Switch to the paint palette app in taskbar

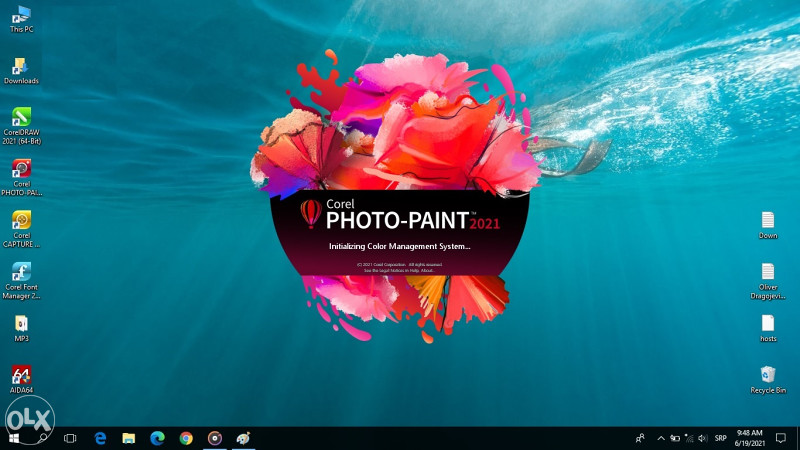(243, 438)
